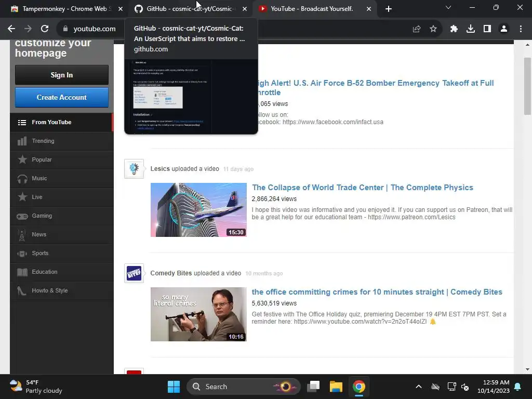The width and height of the screenshot is (532, 399).
Task: Open the office committing crimes video title
Action: tap(377, 292)
